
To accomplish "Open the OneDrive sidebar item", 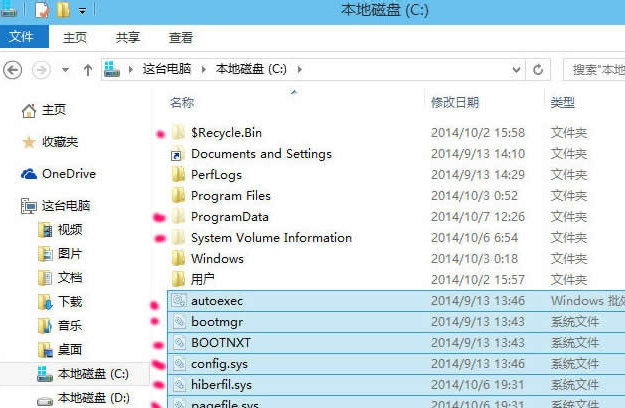I will tap(68, 174).
